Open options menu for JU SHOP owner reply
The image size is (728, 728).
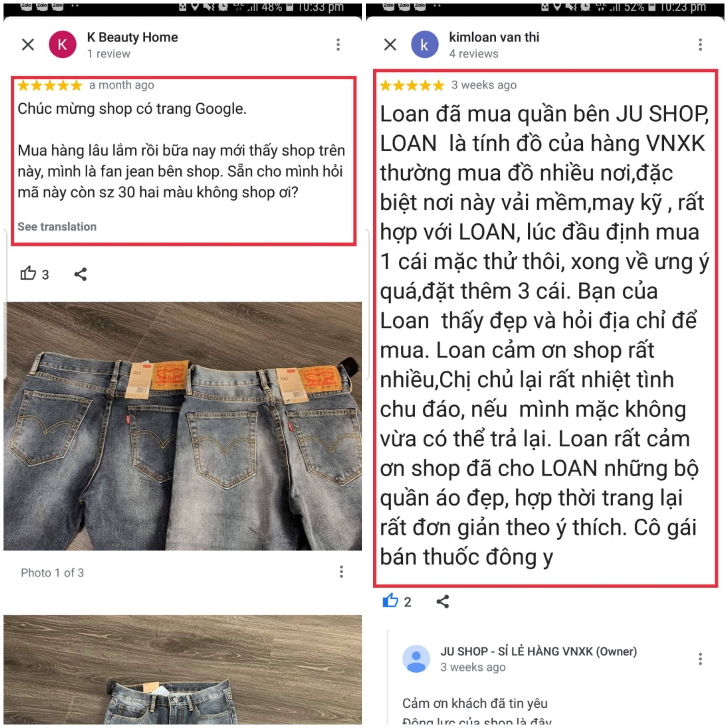pyautogui.click(x=700, y=659)
